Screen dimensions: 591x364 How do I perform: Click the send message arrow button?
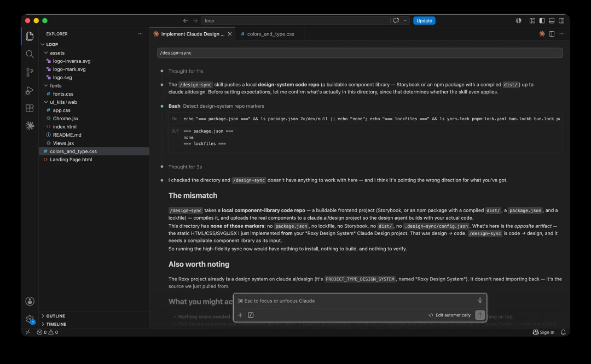pos(480,315)
